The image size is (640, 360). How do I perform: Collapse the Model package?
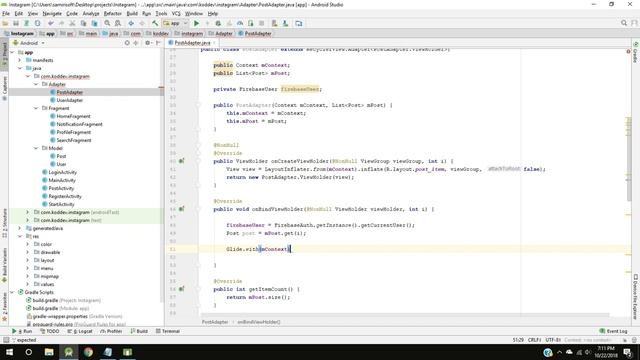(x=36, y=148)
